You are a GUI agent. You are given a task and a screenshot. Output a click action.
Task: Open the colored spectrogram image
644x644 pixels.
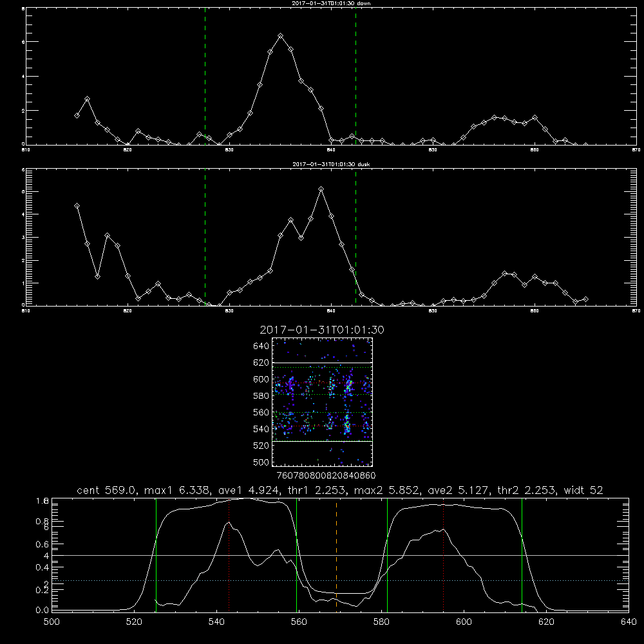(322, 402)
